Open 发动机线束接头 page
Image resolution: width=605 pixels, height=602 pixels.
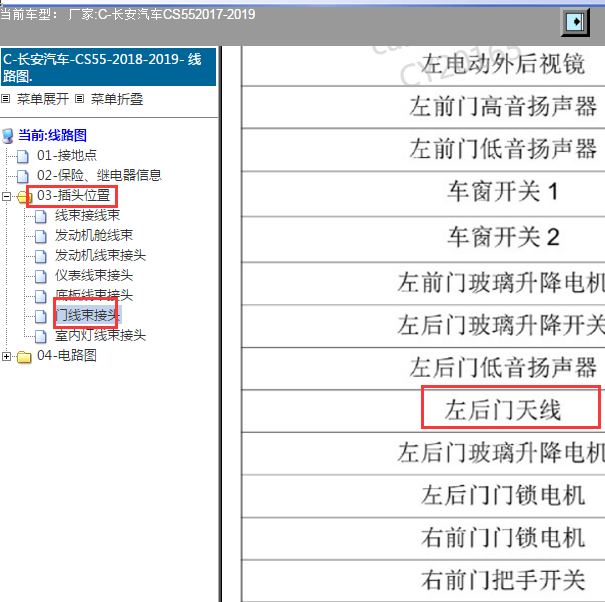[x=100, y=255]
